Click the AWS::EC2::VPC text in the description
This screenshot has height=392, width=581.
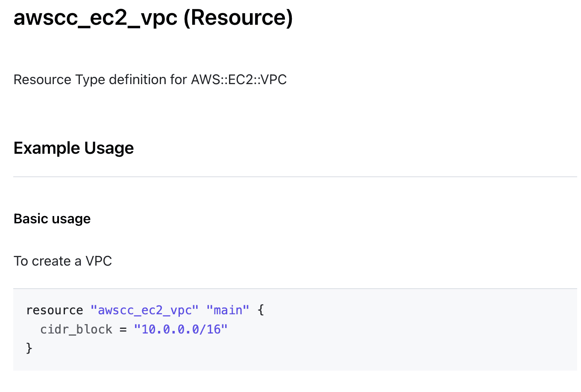[x=239, y=80]
